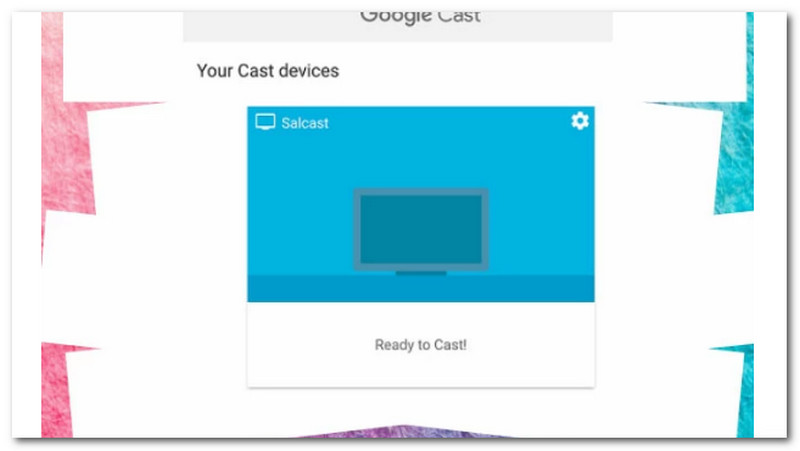Click the TV icon beside Salcast
Screen dimensions: 800x451
click(x=265, y=122)
